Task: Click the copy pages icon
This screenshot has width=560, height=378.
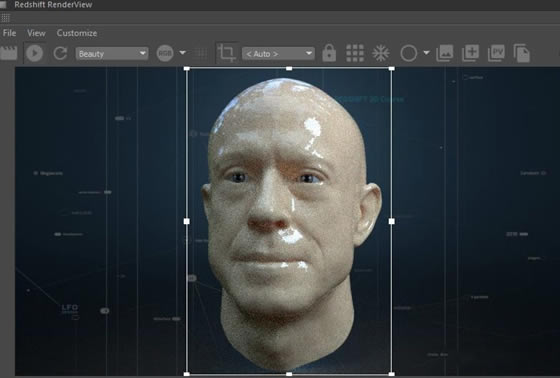Action: (x=522, y=53)
